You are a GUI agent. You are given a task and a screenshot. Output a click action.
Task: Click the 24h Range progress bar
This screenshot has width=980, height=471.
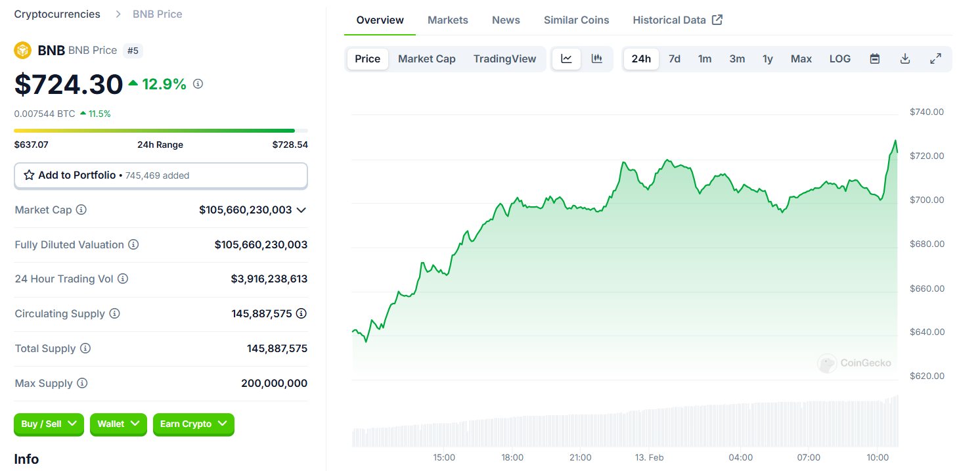[x=161, y=131]
